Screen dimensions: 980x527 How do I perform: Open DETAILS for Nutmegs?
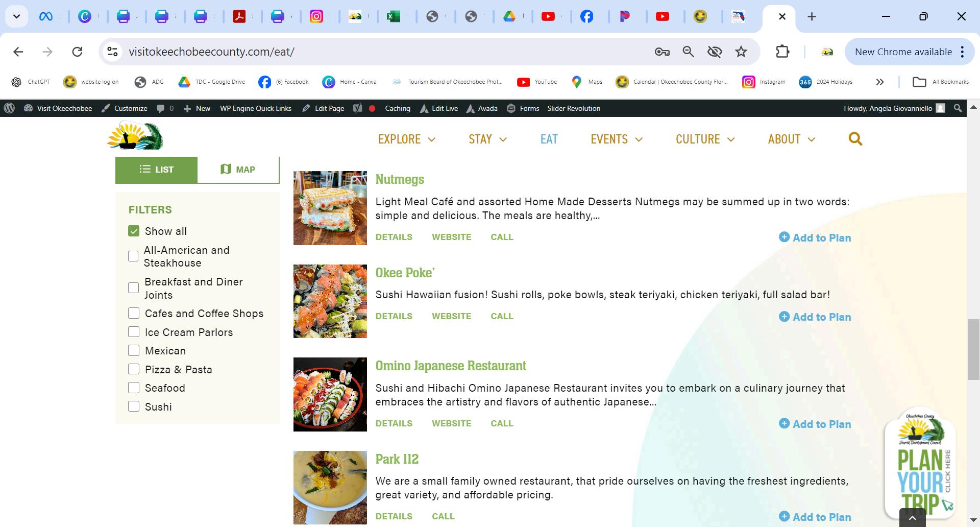(394, 237)
